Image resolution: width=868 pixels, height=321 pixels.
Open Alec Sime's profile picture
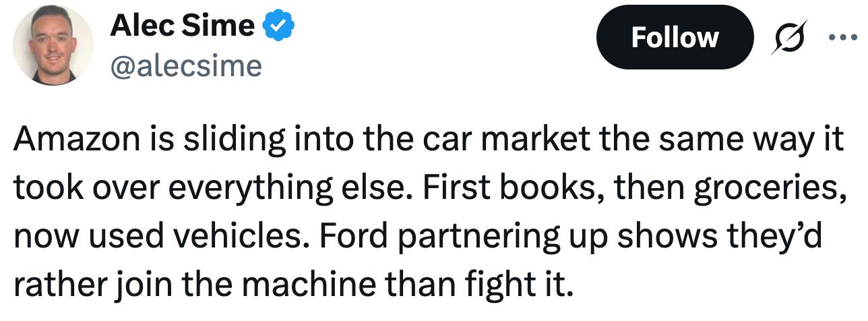point(53,46)
